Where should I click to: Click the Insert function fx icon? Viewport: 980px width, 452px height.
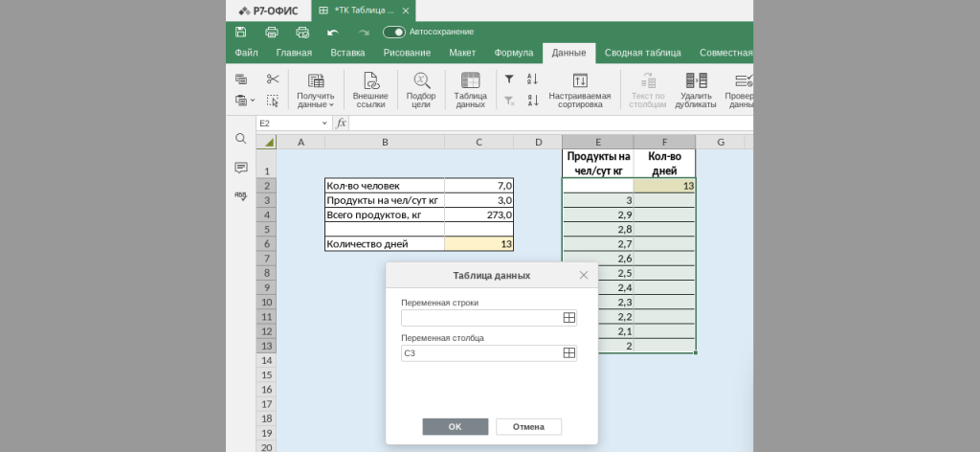tap(342, 124)
